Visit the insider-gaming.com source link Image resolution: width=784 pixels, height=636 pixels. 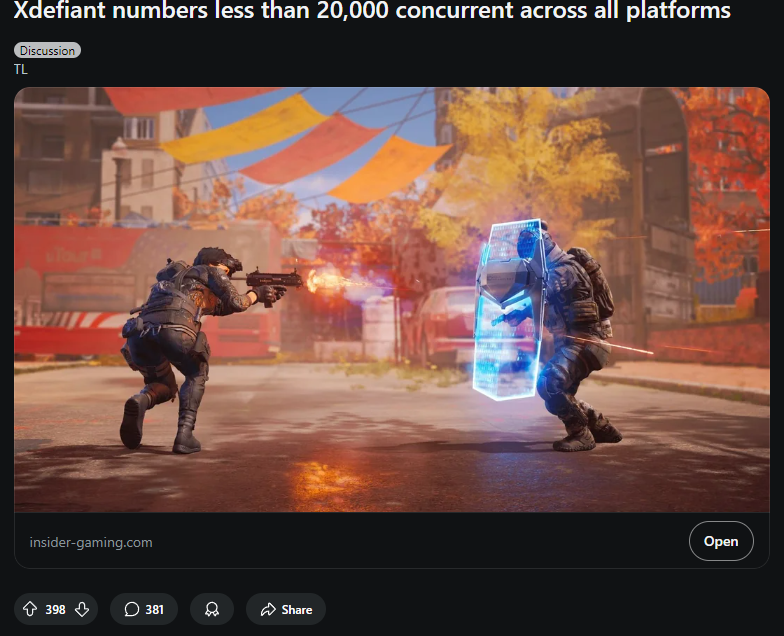(91, 542)
